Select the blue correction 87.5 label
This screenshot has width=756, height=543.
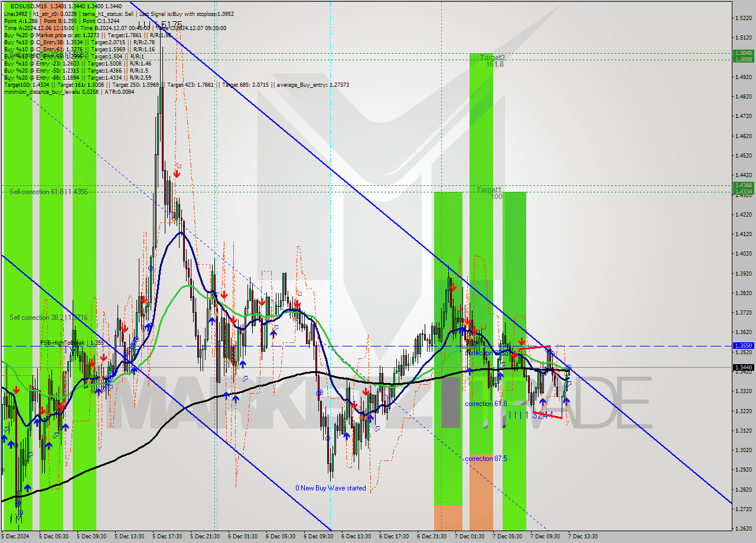486,459
